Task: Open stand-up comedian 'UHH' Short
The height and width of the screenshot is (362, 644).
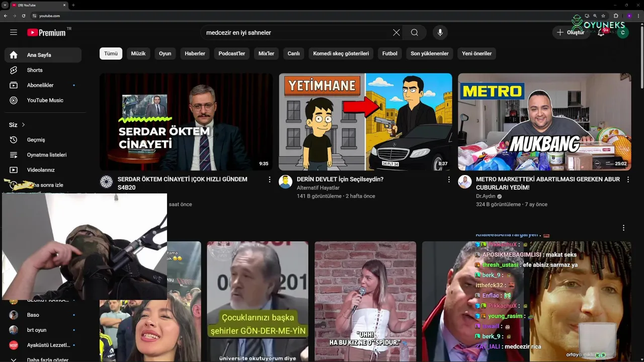Action: [x=365, y=302]
